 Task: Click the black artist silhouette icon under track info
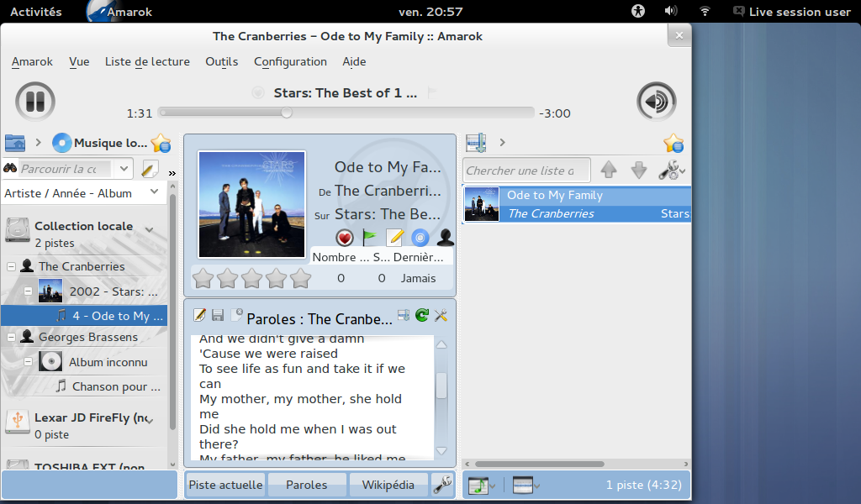coord(446,238)
